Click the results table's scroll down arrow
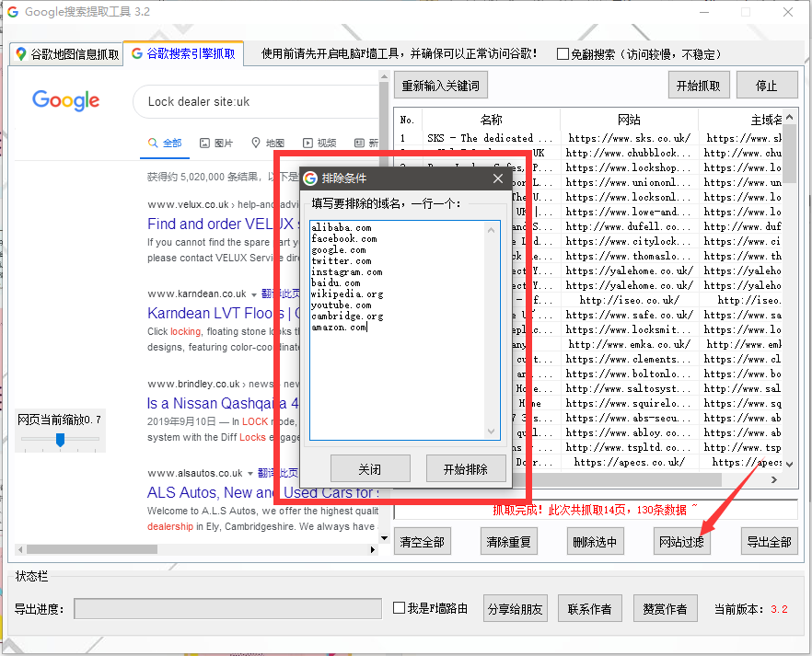 tap(789, 464)
